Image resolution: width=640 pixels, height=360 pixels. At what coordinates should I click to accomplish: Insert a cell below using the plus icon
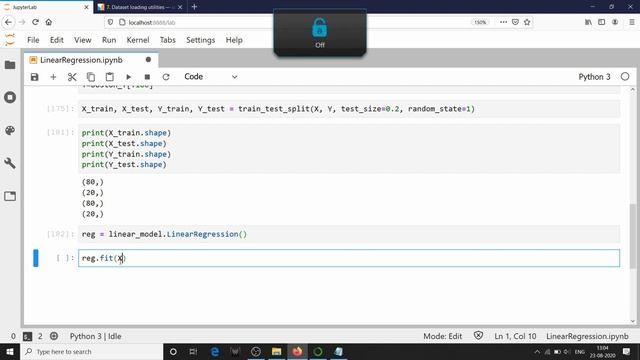53,77
